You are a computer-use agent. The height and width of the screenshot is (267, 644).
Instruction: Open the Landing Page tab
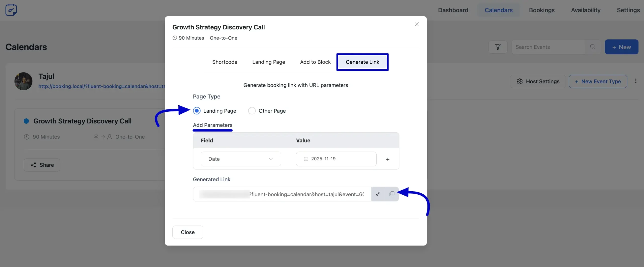(268, 62)
